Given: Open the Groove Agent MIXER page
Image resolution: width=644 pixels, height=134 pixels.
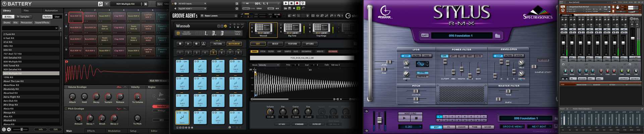Looking at the screenshot, I should tap(275, 44).
